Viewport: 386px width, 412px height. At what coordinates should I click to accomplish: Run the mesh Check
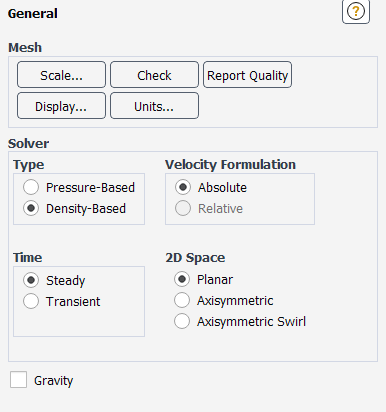[x=154, y=75]
